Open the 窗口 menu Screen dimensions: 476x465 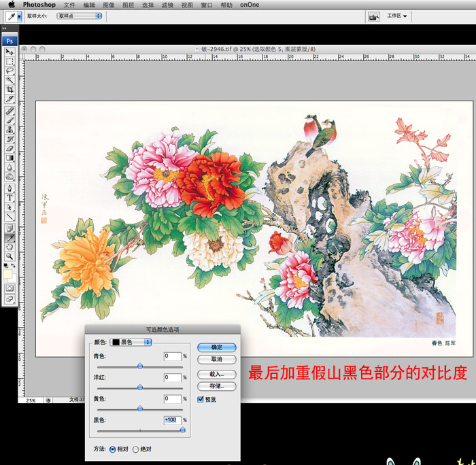pos(207,5)
